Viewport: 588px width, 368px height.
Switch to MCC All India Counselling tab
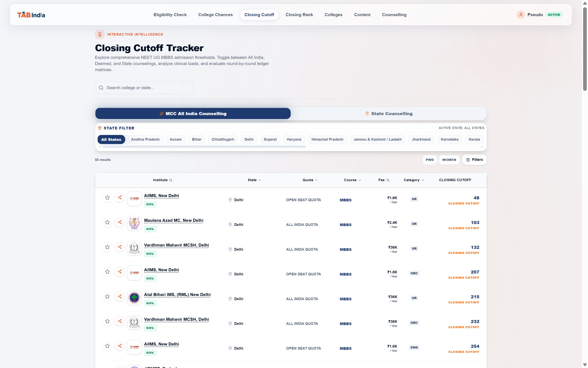click(193, 113)
